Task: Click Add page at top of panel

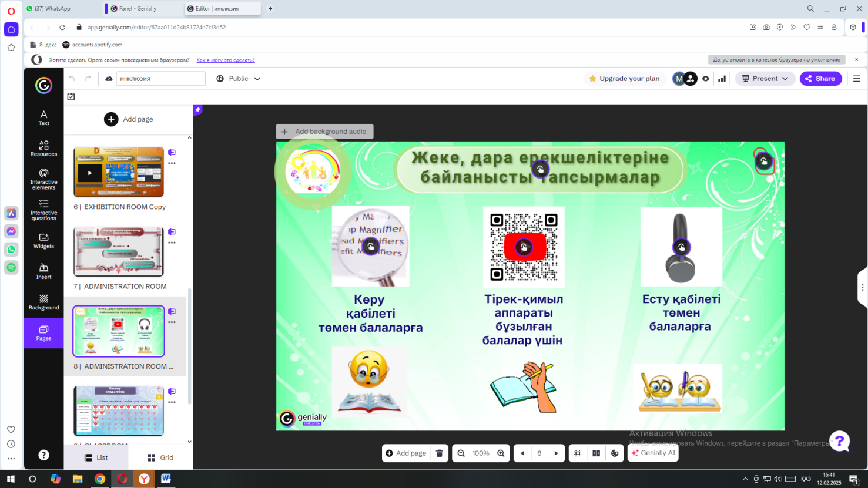Action: pos(129,119)
